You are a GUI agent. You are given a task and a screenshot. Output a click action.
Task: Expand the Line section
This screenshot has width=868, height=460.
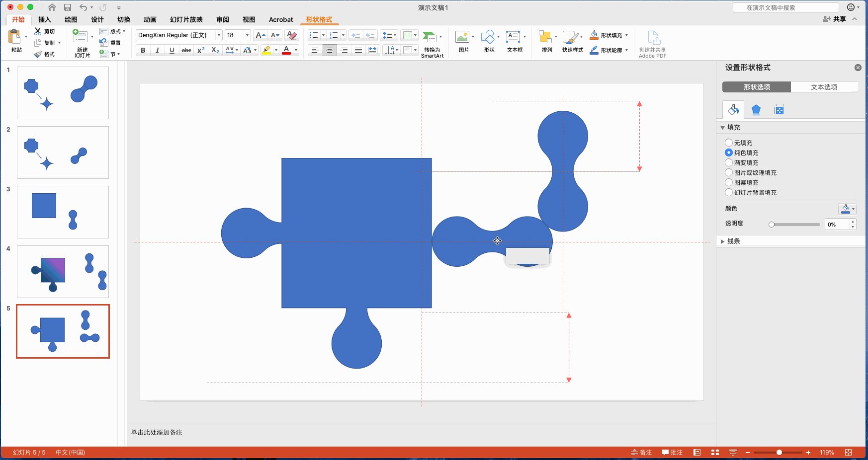click(722, 241)
